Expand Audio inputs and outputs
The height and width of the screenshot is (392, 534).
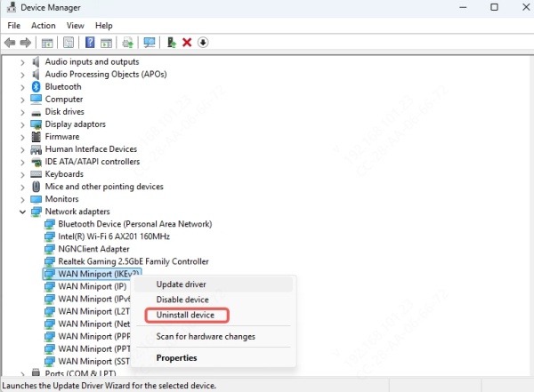[x=22, y=62]
